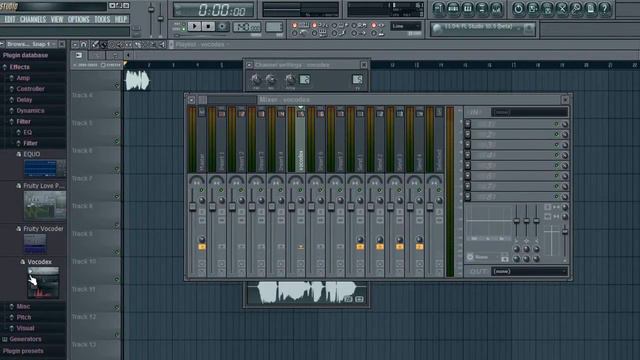Click the question mark help icon

(605, 9)
